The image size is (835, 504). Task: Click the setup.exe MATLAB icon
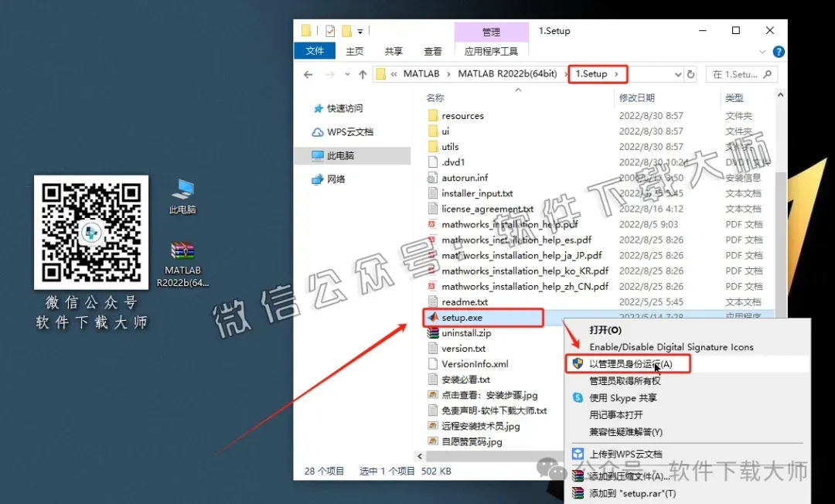(x=433, y=317)
